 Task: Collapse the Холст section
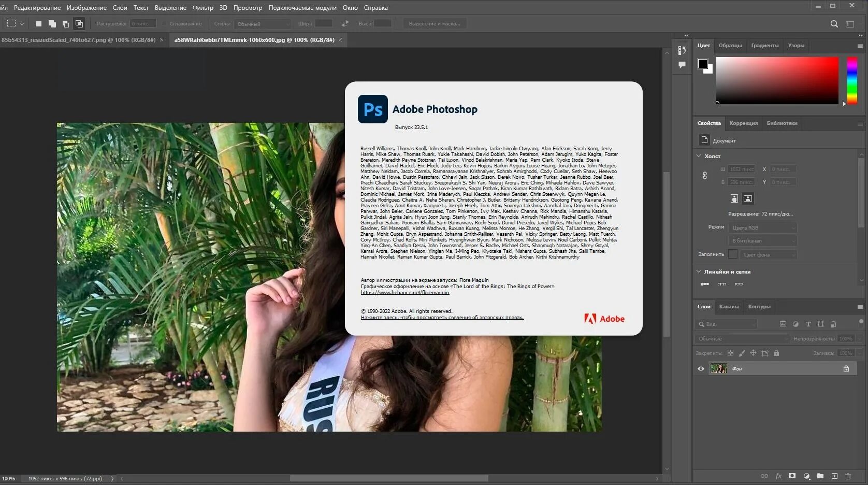699,156
